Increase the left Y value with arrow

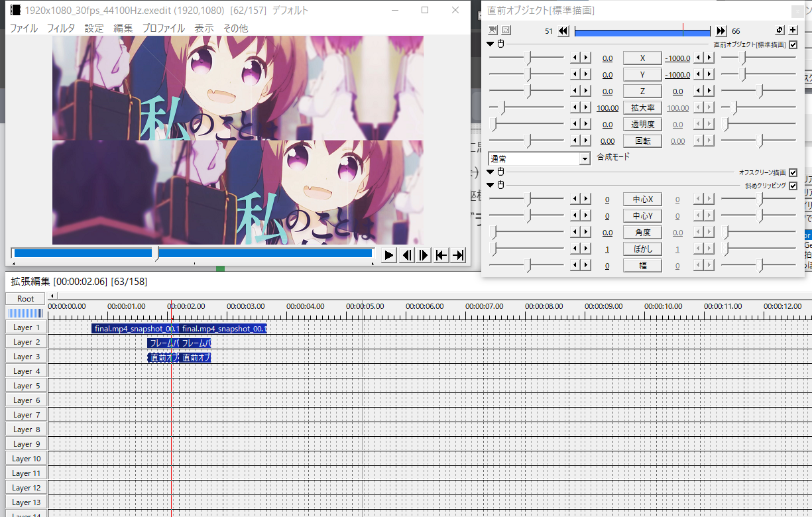click(x=585, y=74)
